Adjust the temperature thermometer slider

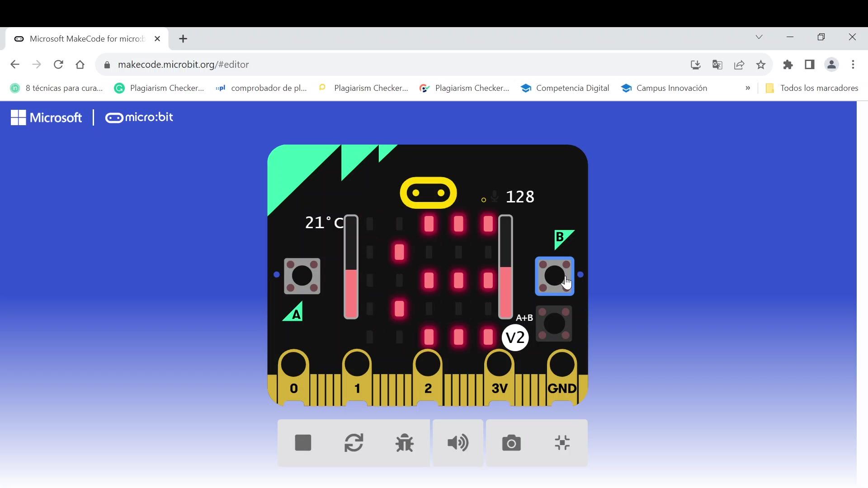(351, 267)
